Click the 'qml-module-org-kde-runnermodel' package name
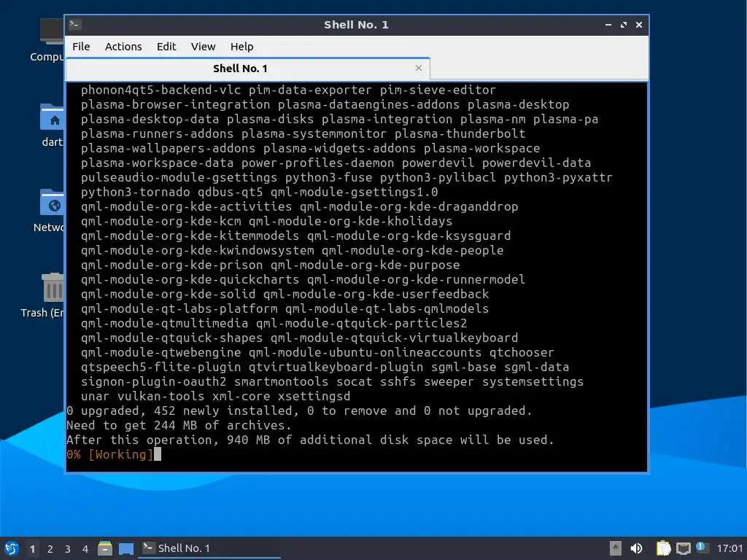Image resolution: width=747 pixels, height=560 pixels. [x=416, y=279]
